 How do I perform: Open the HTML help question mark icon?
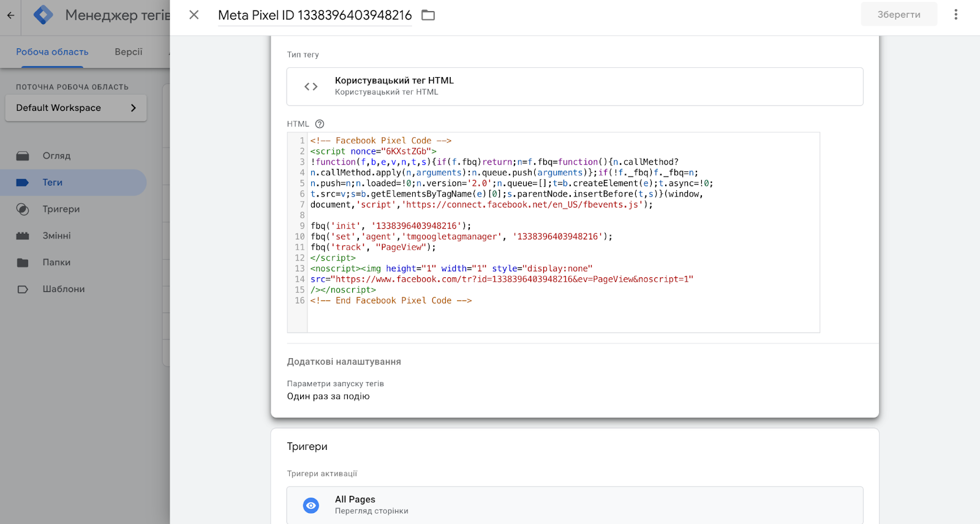(x=320, y=124)
